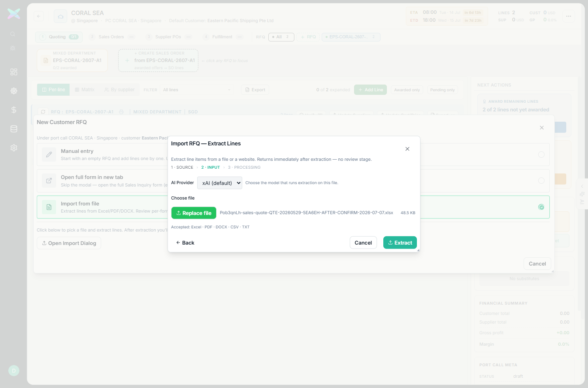588x388 pixels.
Task: Open the All lines filter dropdown
Action: click(x=197, y=90)
